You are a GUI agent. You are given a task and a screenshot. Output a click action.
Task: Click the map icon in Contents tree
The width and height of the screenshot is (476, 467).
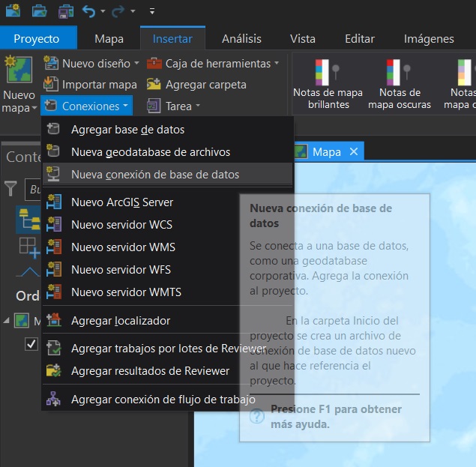(22, 321)
